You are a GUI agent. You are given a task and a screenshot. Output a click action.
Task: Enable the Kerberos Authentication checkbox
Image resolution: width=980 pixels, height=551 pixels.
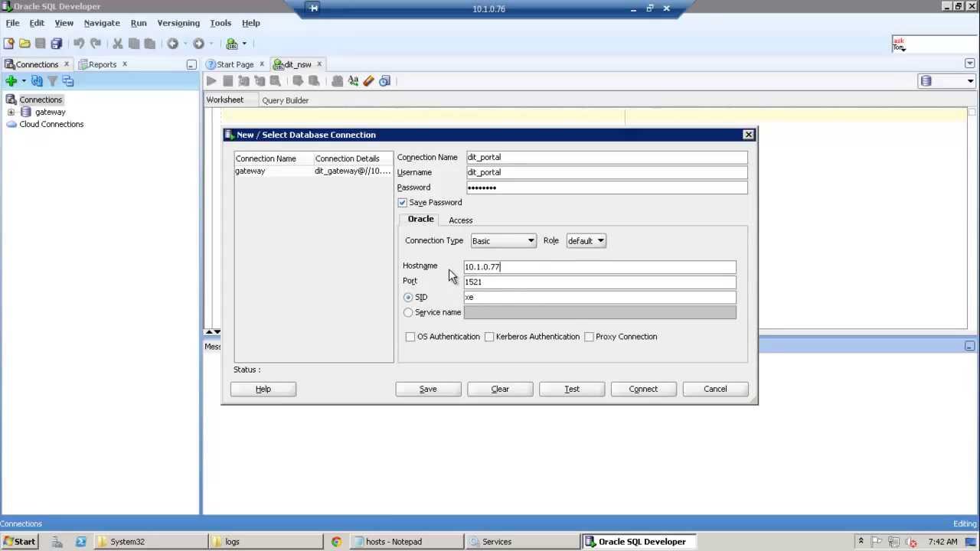[489, 337]
